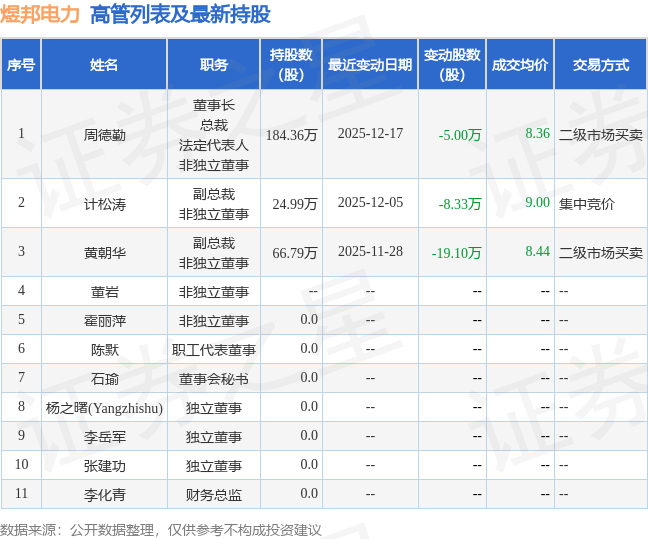
Task: Click the -19.10万 change value
Action: coord(456,253)
